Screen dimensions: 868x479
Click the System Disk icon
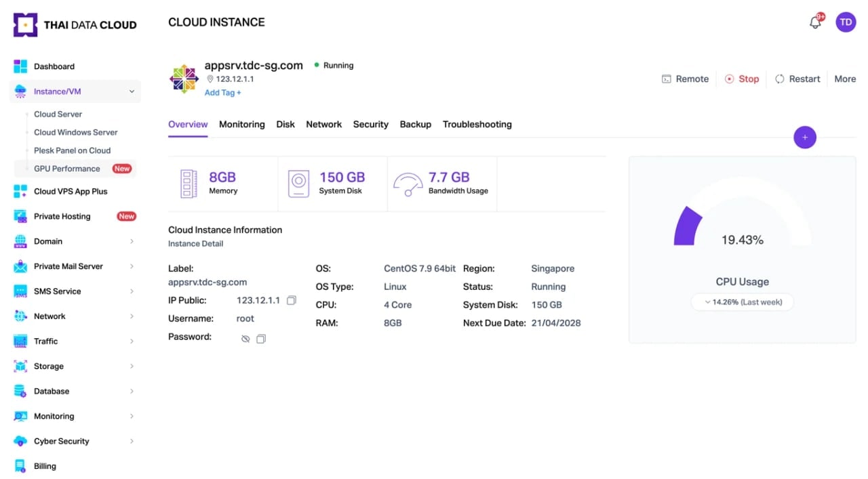point(298,184)
